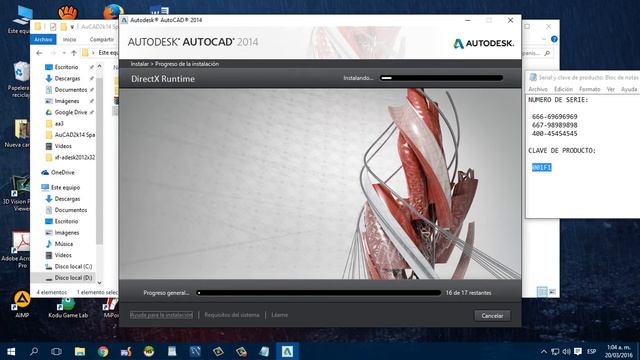Select Música under Este equipo
This screenshot has height=360, width=640.
[x=64, y=244]
